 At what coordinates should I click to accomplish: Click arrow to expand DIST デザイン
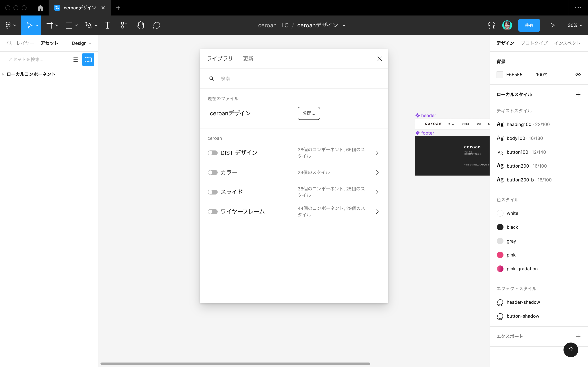click(x=377, y=153)
